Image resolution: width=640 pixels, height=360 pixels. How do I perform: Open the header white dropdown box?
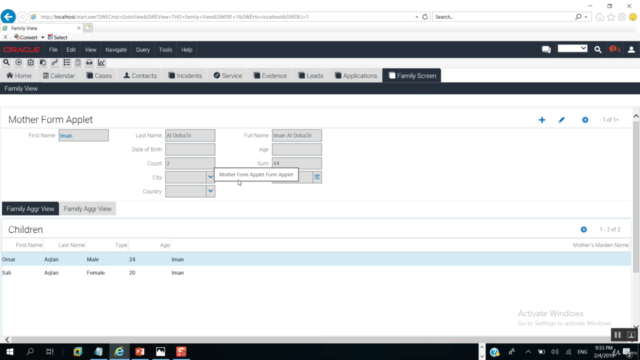572,48
